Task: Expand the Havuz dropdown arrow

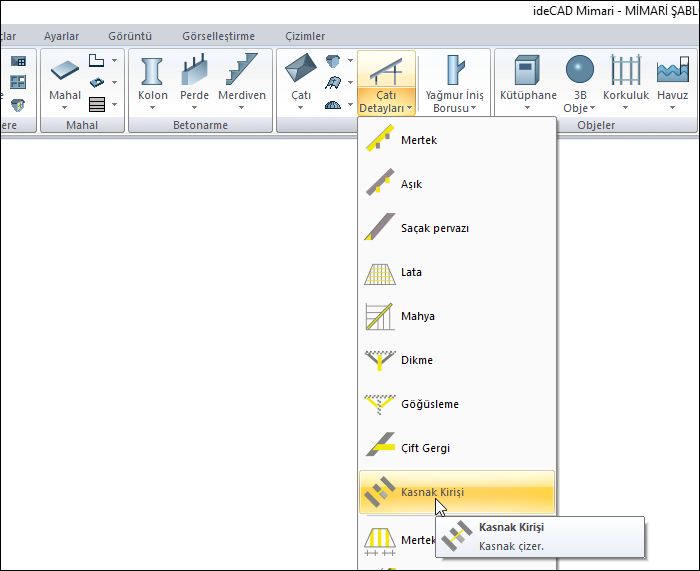Action: pyautogui.click(x=672, y=108)
